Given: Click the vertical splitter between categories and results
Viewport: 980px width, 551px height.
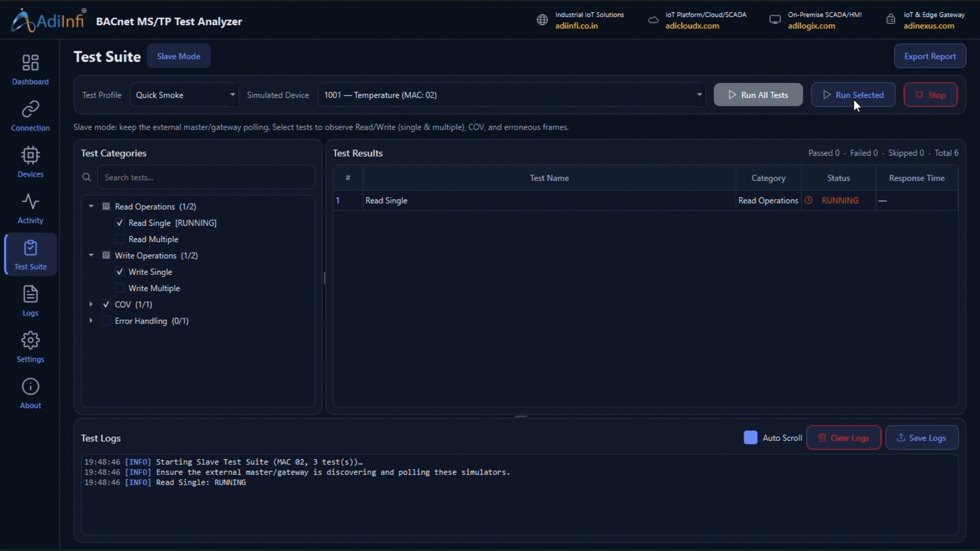Looking at the screenshot, I should (x=325, y=278).
